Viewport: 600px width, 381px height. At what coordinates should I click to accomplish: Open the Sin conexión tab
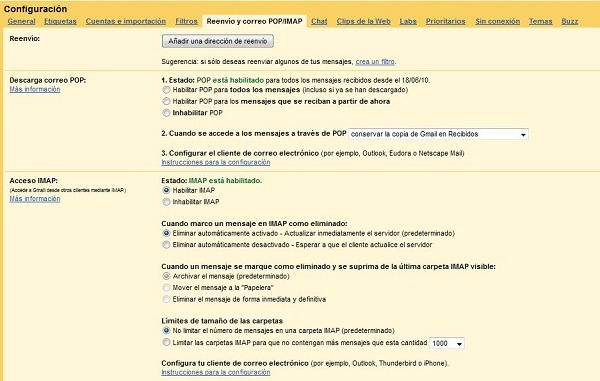[497, 21]
